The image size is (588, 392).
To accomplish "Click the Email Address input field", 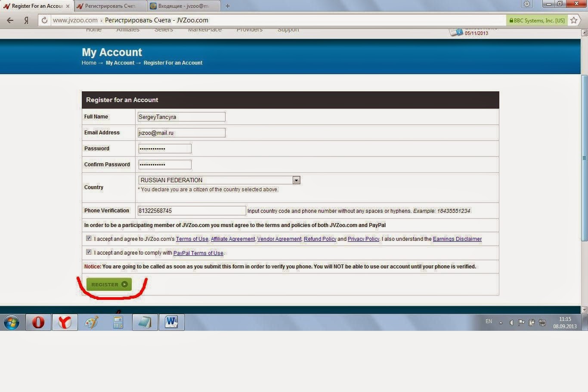I will (182, 133).
